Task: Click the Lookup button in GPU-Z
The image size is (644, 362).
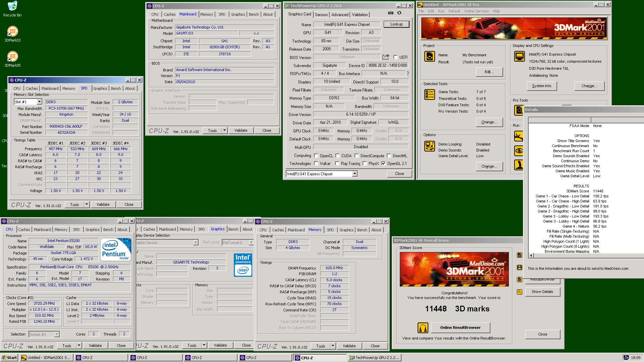Action: pyautogui.click(x=396, y=24)
